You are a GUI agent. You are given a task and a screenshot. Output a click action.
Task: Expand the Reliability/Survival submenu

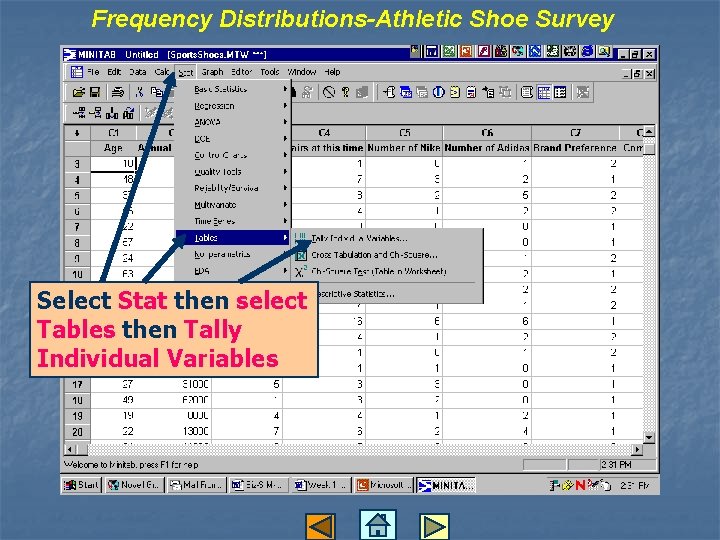(233, 188)
